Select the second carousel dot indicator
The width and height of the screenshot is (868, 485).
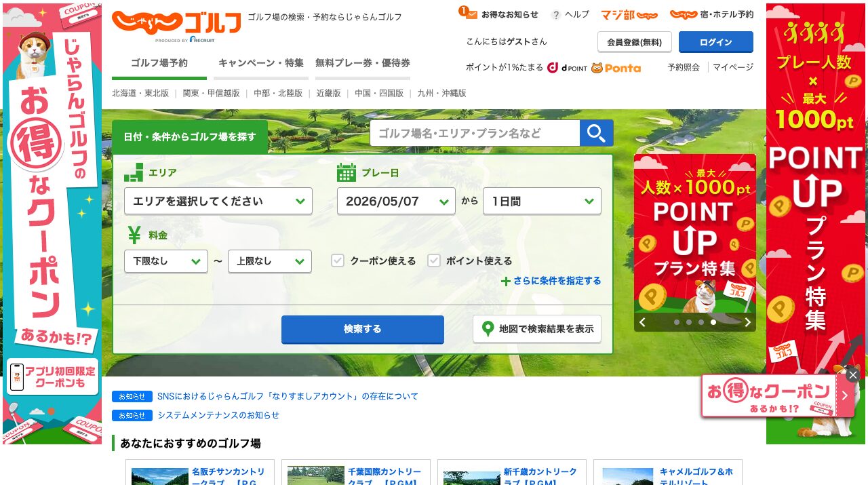(689, 322)
